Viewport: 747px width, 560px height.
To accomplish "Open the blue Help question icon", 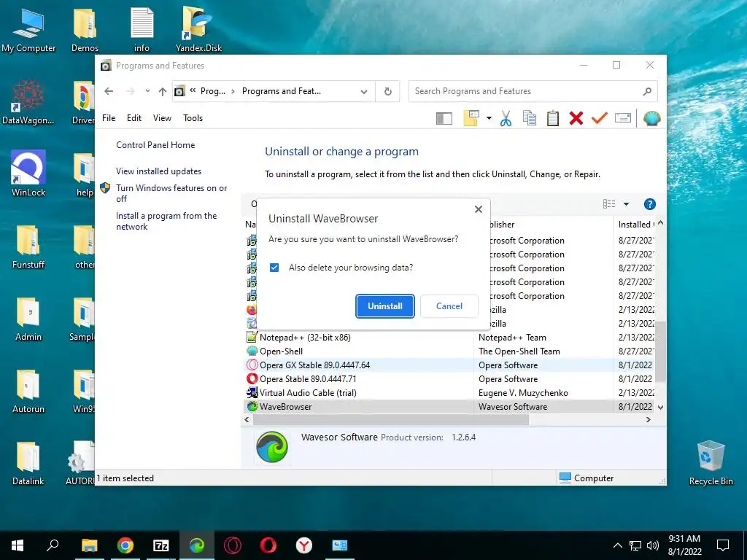I will pyautogui.click(x=650, y=204).
